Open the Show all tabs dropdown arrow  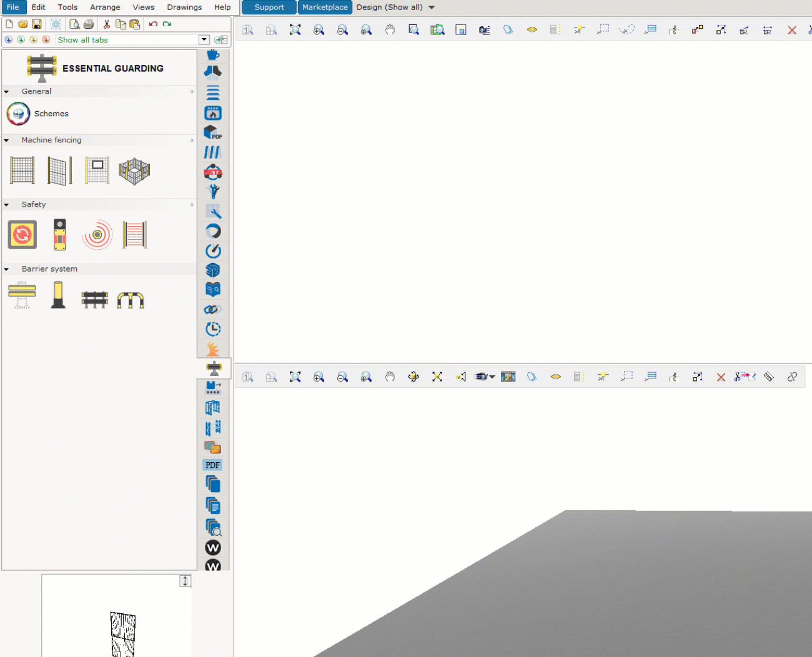pos(204,39)
